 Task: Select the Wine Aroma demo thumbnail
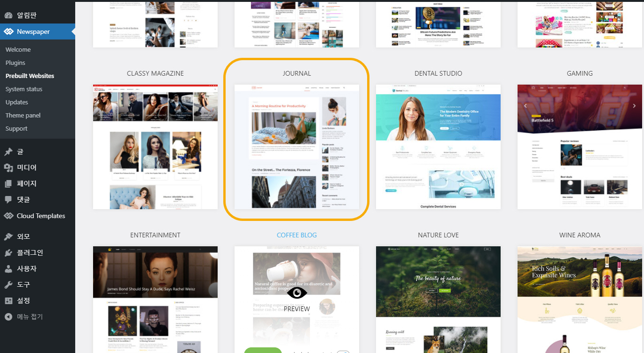click(580, 299)
